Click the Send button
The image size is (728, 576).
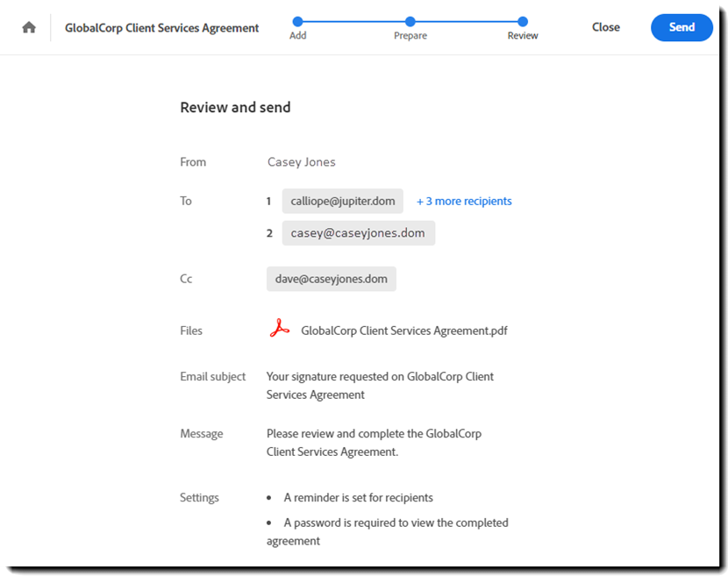pyautogui.click(x=682, y=27)
